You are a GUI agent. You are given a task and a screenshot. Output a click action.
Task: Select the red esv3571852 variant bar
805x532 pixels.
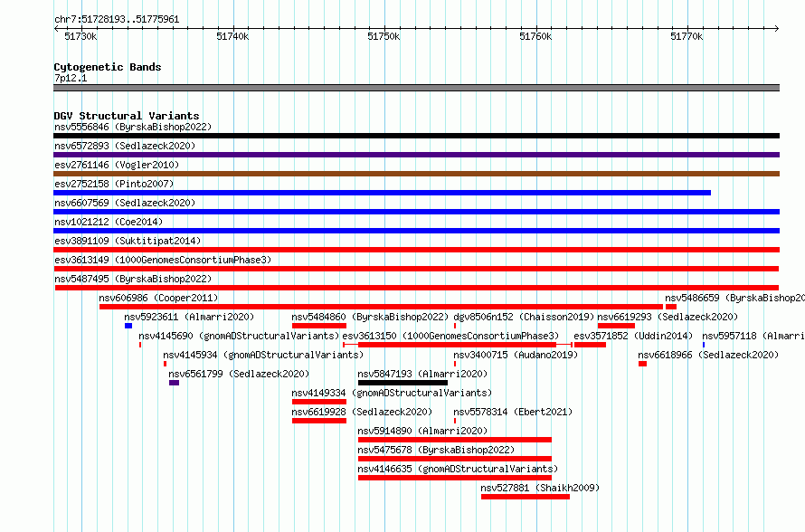(590, 345)
